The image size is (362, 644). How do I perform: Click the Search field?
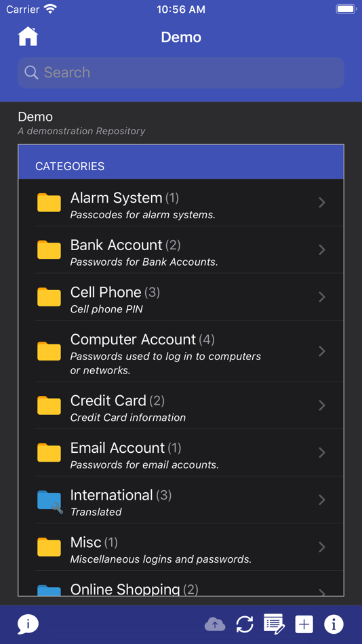tap(181, 73)
